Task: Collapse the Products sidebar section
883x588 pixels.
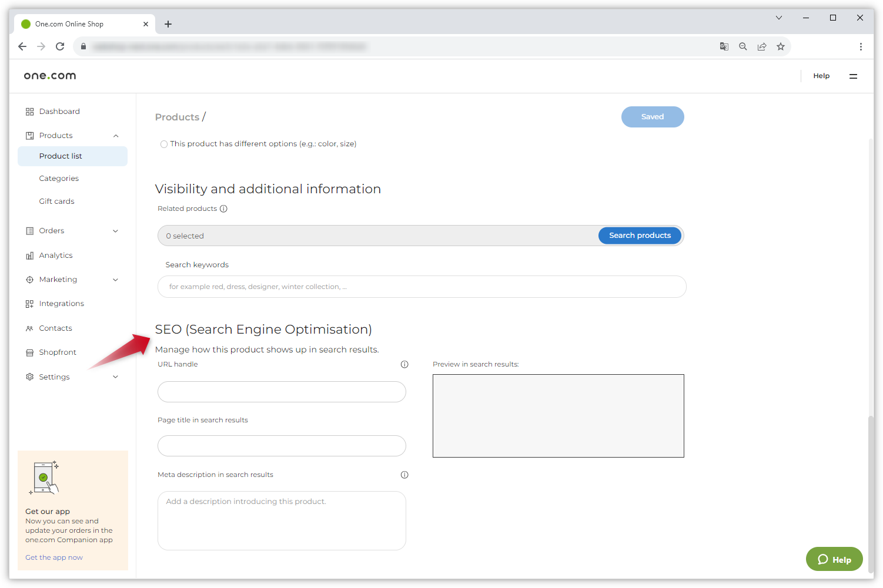Action: point(116,136)
